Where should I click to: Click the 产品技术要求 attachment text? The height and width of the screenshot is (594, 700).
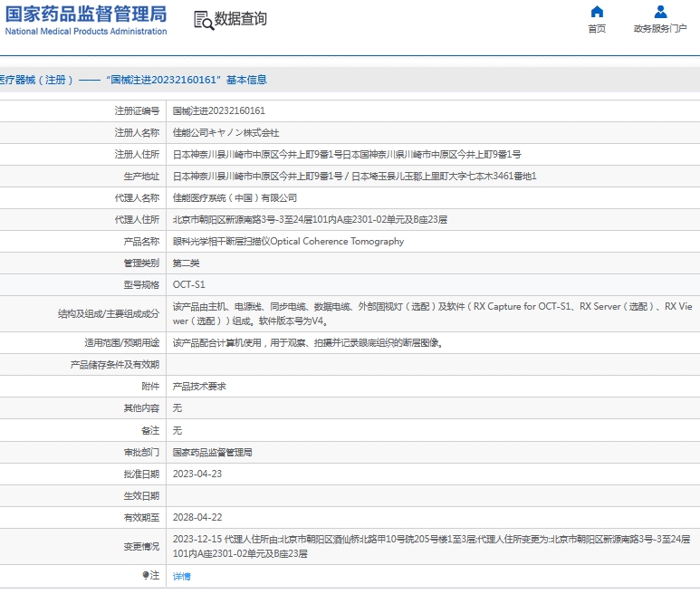click(199, 386)
